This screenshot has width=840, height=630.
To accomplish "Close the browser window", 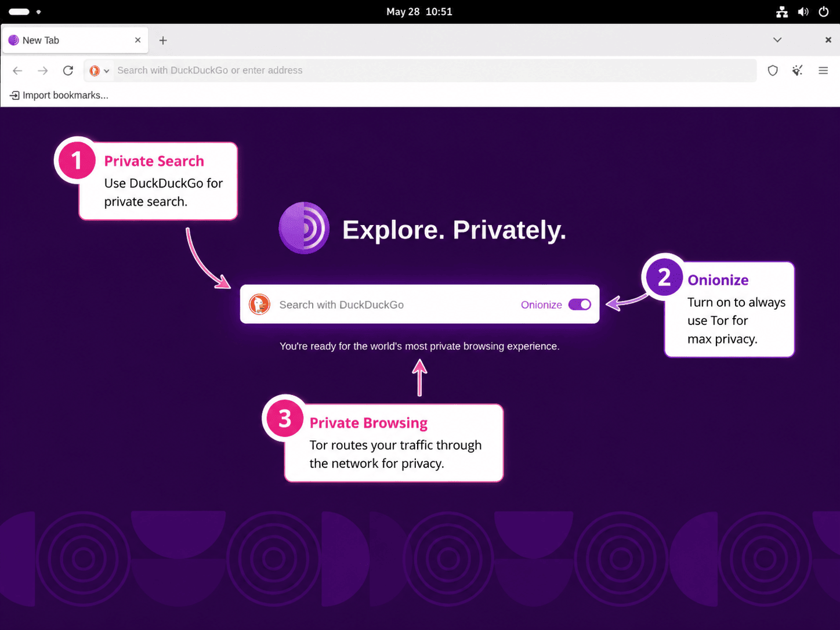I will click(x=828, y=40).
